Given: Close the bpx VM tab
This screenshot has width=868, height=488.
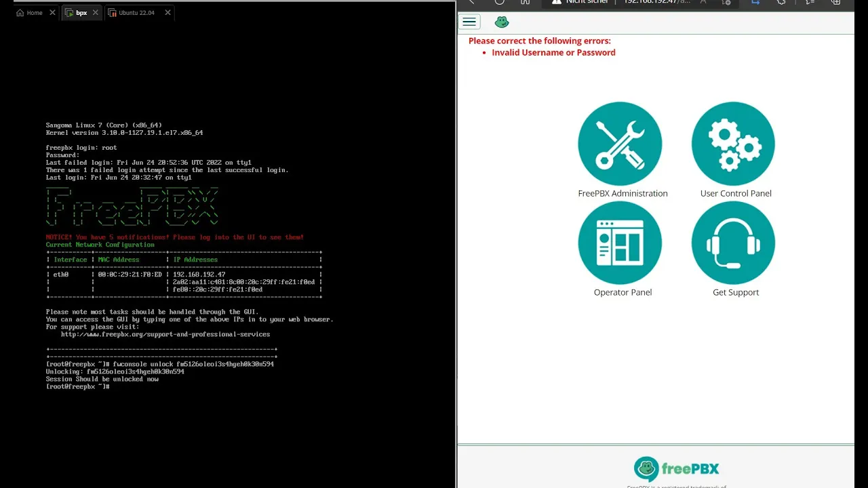Looking at the screenshot, I should [96, 13].
